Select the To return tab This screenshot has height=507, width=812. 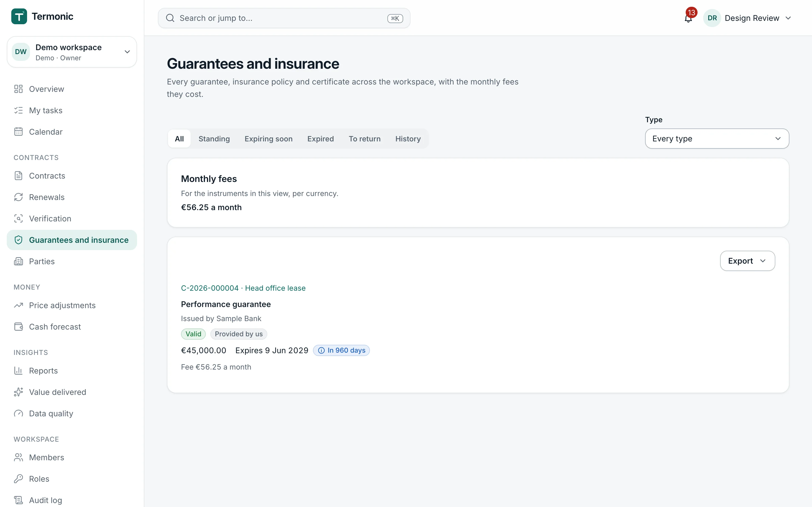click(x=364, y=139)
